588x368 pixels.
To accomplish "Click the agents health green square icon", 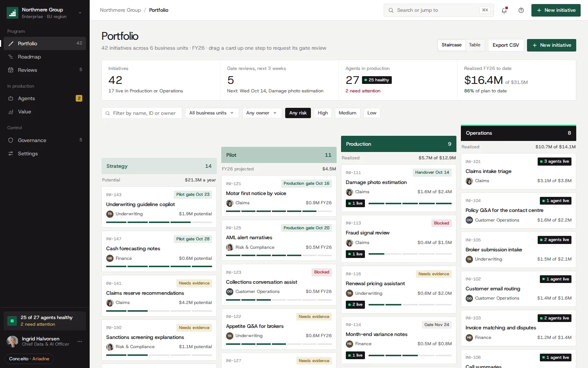I will click(12, 321).
